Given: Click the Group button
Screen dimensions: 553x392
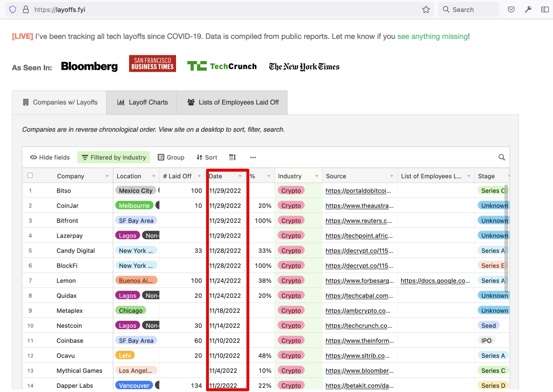Looking at the screenshot, I should [x=171, y=158].
